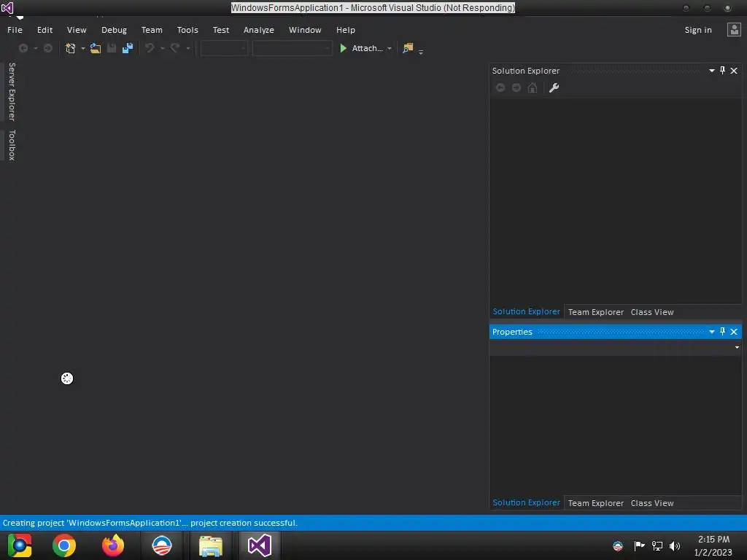Click the green Start play arrow
The image size is (747, 560).
(343, 48)
